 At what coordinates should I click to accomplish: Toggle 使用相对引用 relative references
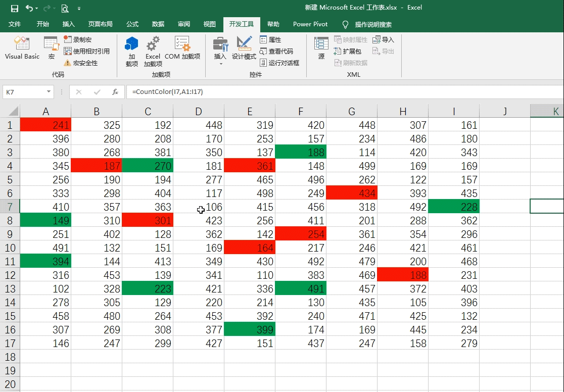pos(87,51)
